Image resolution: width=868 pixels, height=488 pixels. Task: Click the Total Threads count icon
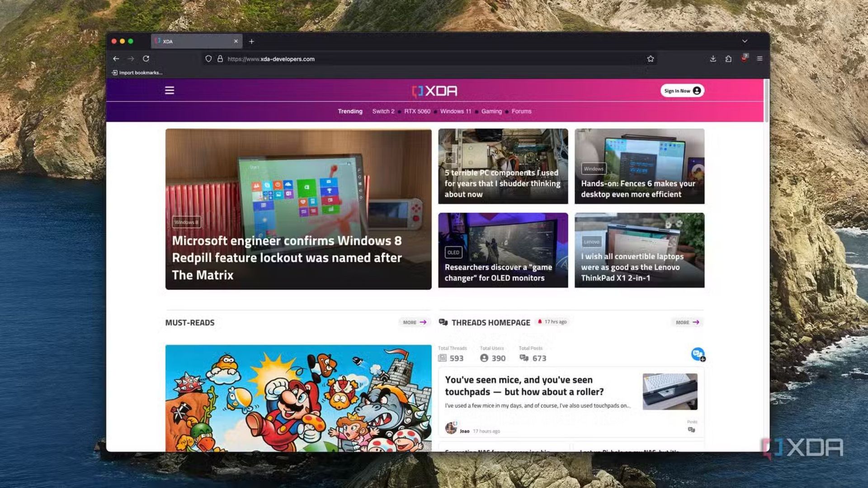442,358
